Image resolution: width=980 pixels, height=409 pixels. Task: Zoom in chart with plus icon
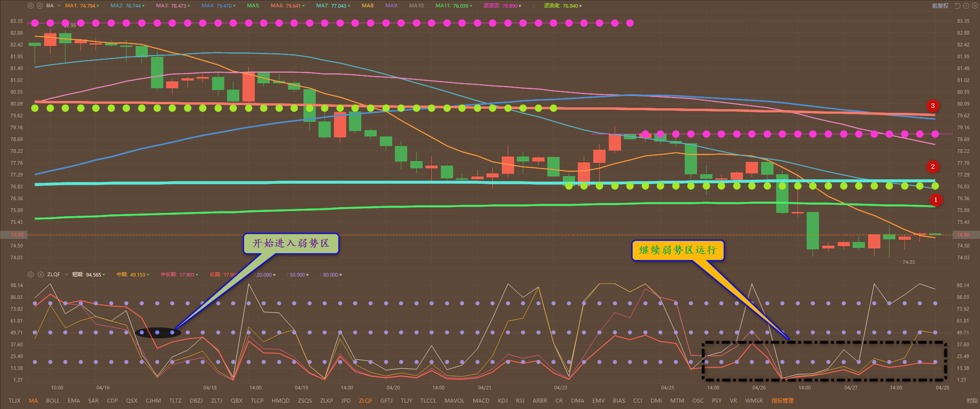tap(974, 6)
